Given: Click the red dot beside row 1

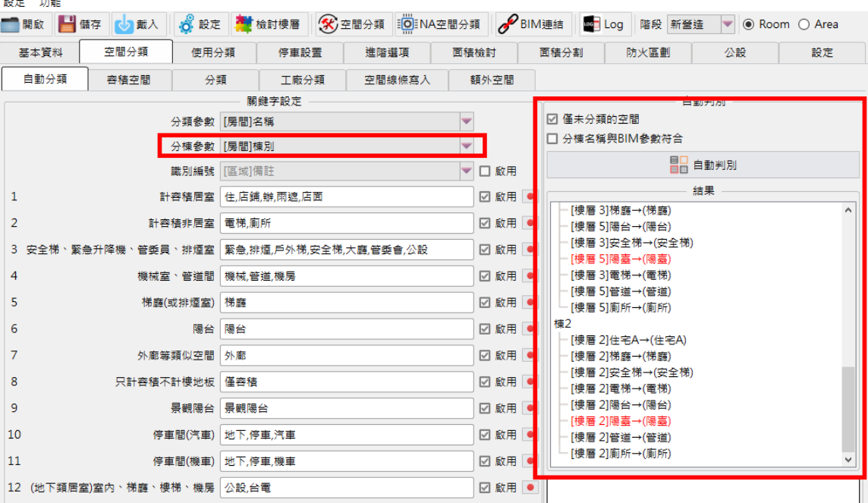Looking at the screenshot, I should [x=530, y=196].
